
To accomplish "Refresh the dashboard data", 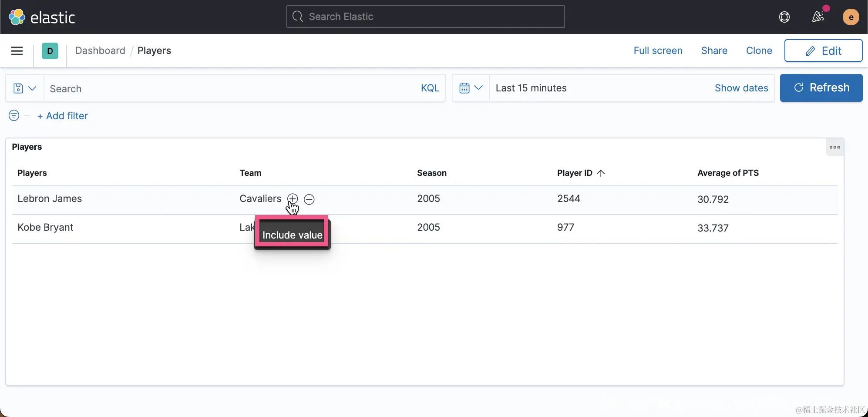I will click(x=821, y=88).
